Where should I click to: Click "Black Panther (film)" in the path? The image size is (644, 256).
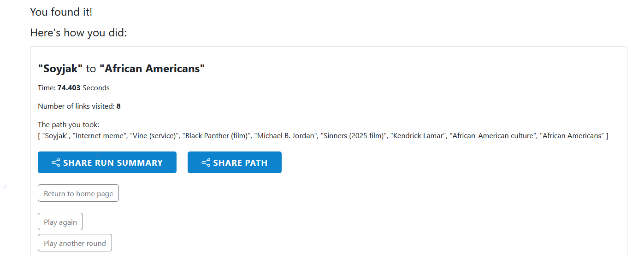(216, 136)
